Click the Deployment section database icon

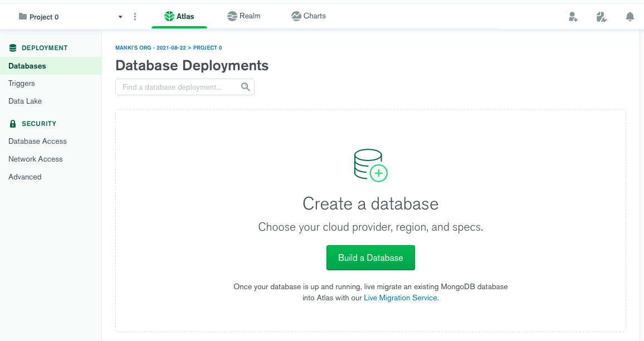pyautogui.click(x=13, y=48)
